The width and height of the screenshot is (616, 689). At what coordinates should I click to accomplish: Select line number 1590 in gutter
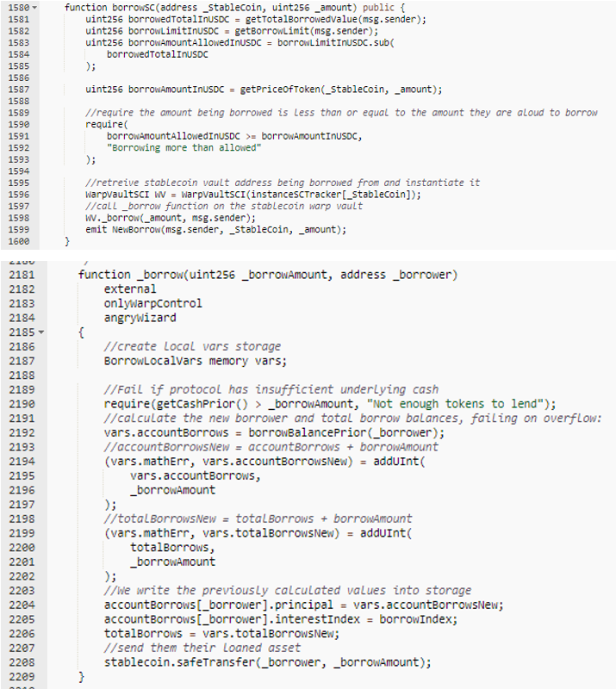click(x=18, y=124)
